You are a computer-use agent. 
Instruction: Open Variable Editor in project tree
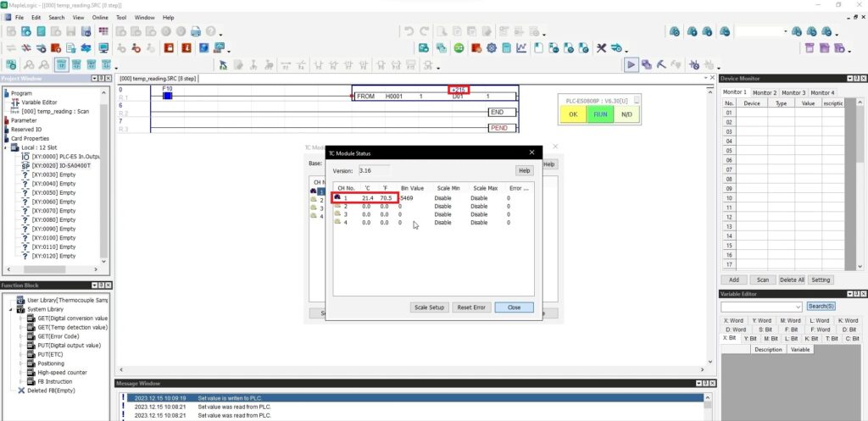pos(39,102)
